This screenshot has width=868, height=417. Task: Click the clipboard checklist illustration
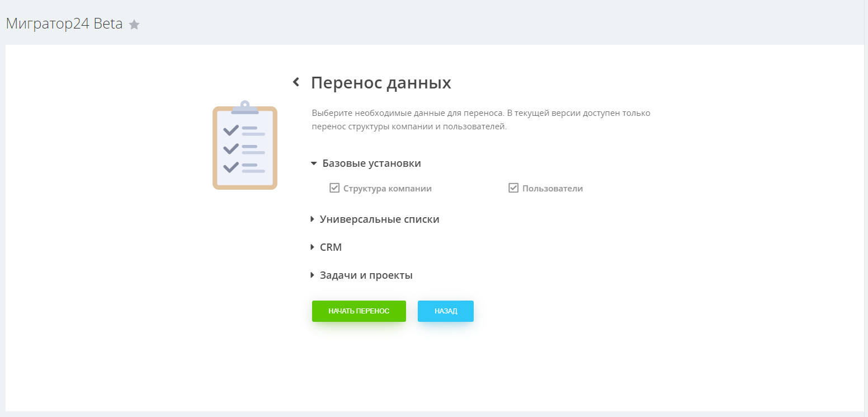(245, 146)
